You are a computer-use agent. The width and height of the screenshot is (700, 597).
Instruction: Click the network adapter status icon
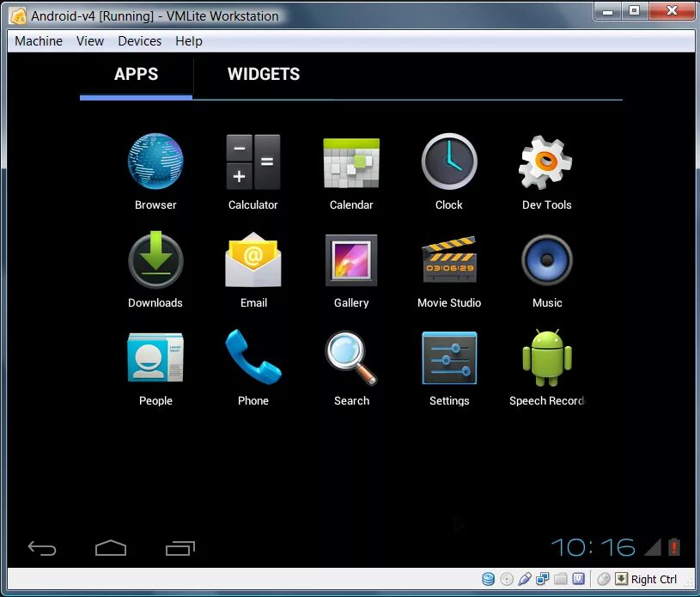543,579
